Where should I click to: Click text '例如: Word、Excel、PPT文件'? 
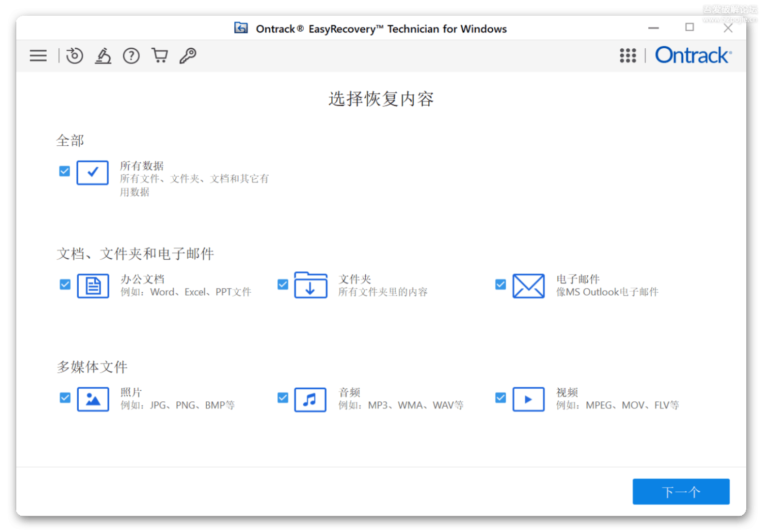click(x=186, y=292)
